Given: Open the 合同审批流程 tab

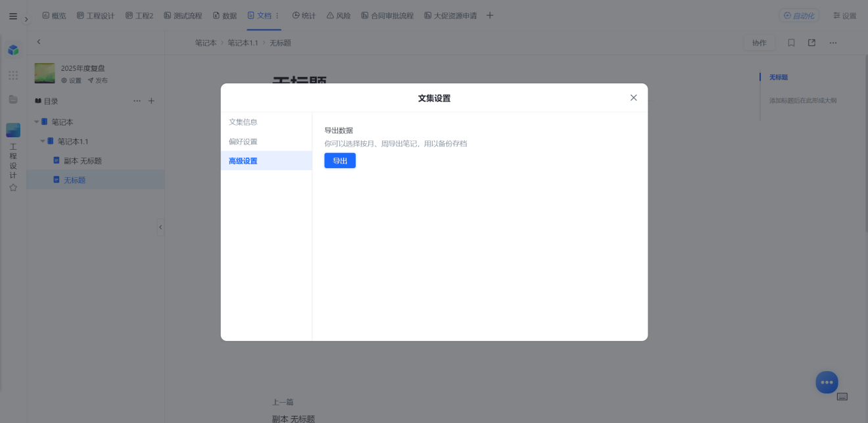Looking at the screenshot, I should coord(387,16).
